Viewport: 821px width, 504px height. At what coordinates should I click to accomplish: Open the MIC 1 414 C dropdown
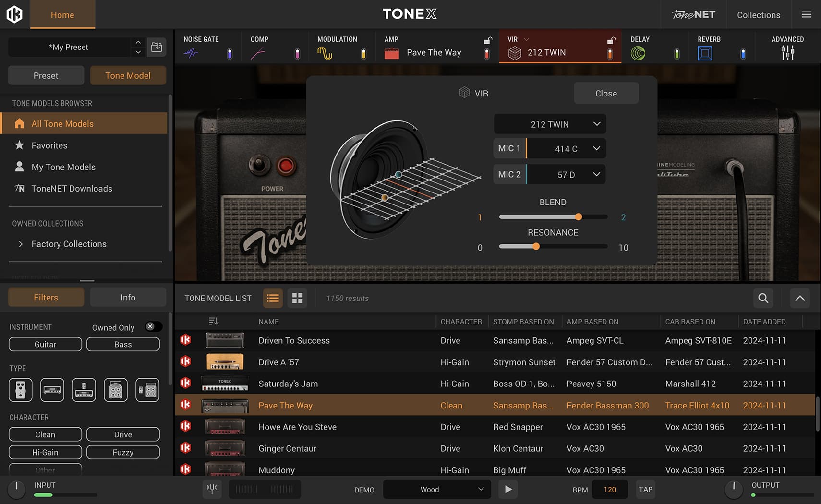pos(566,149)
